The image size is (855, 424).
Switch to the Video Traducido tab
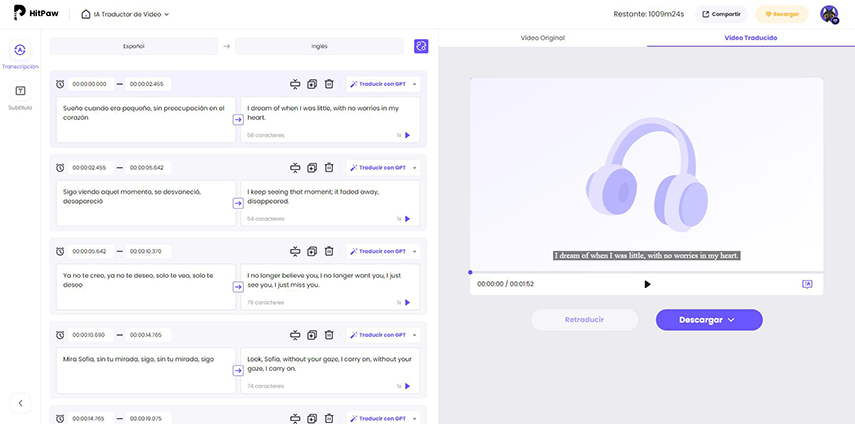click(x=751, y=38)
